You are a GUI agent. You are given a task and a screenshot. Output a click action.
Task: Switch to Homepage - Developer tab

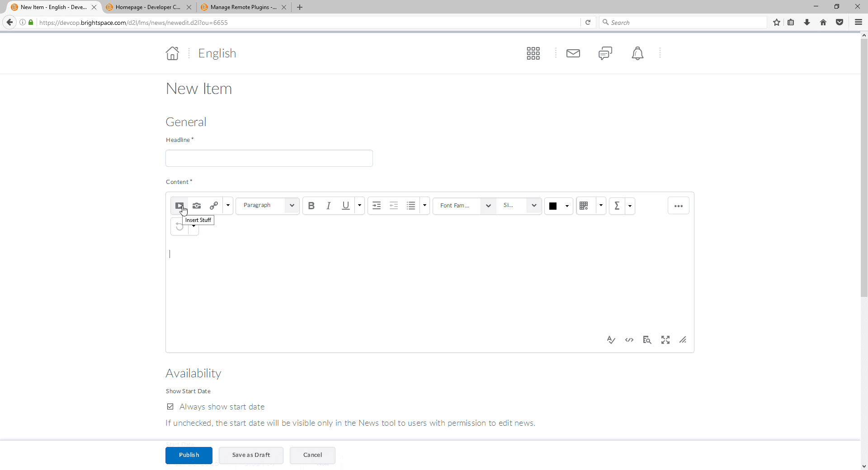pyautogui.click(x=147, y=7)
